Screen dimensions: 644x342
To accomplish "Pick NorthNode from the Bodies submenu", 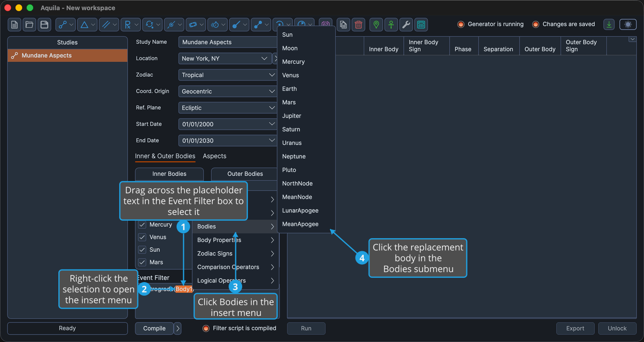I will pyautogui.click(x=306, y=184).
